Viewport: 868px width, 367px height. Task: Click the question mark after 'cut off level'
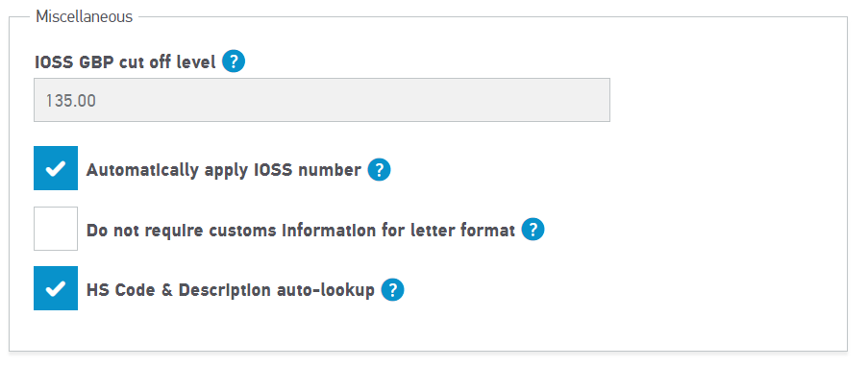(233, 61)
